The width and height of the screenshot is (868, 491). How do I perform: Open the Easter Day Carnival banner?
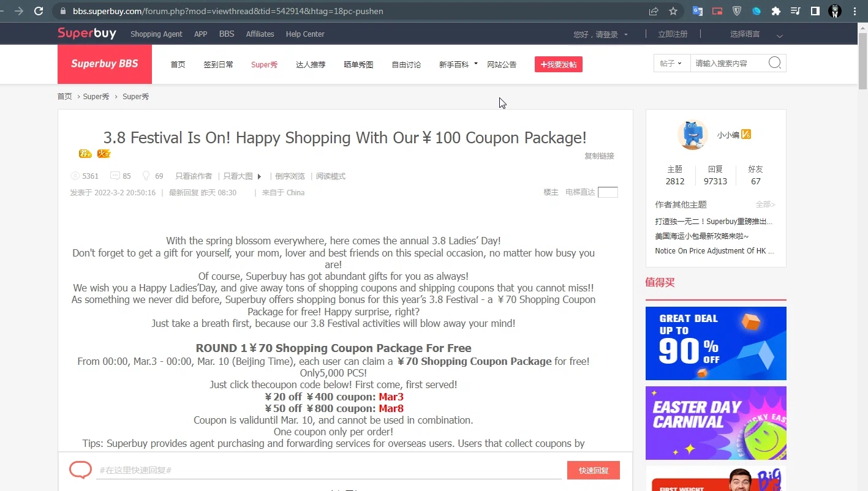click(716, 423)
